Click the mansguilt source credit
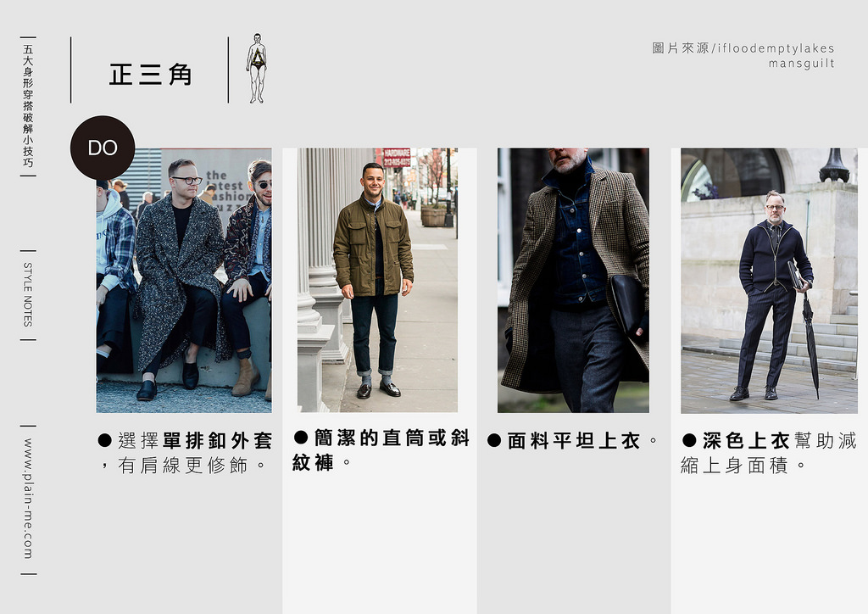This screenshot has width=868, height=614. pos(801,64)
